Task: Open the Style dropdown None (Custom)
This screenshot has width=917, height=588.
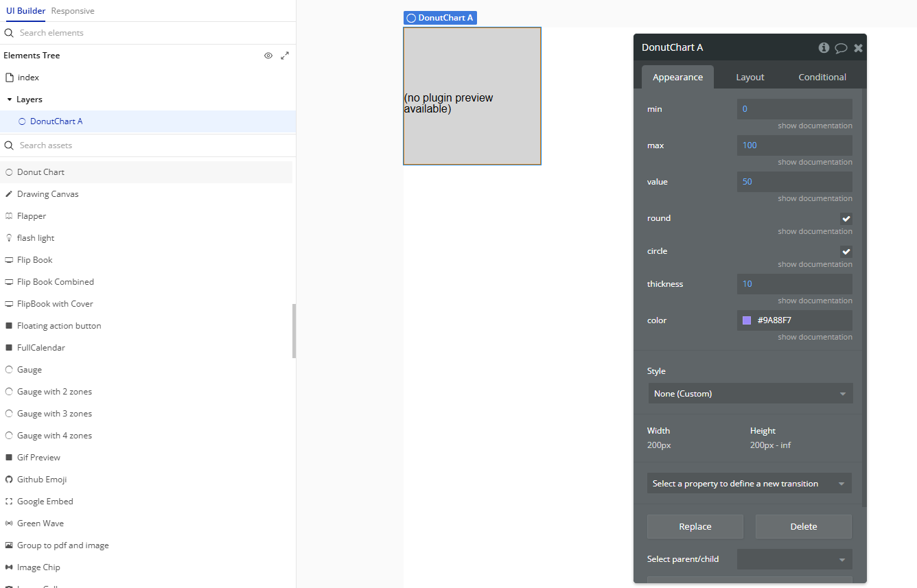Action: point(750,394)
